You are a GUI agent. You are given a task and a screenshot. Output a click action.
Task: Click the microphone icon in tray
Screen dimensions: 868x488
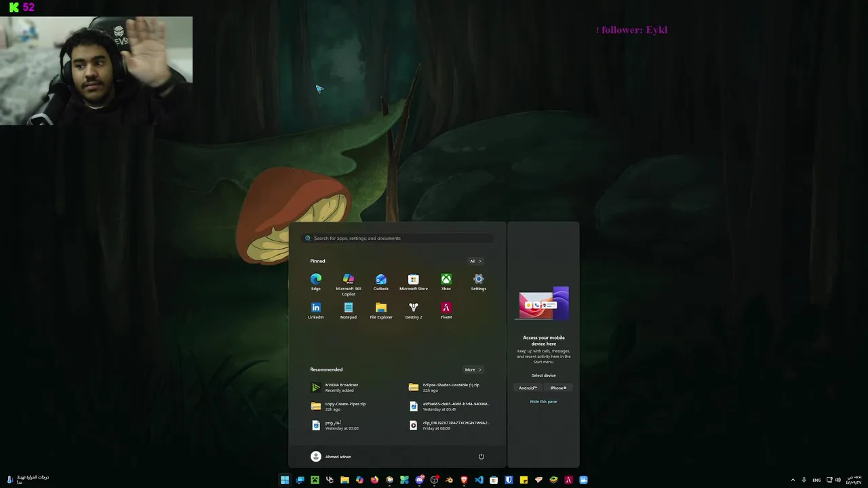tap(804, 480)
